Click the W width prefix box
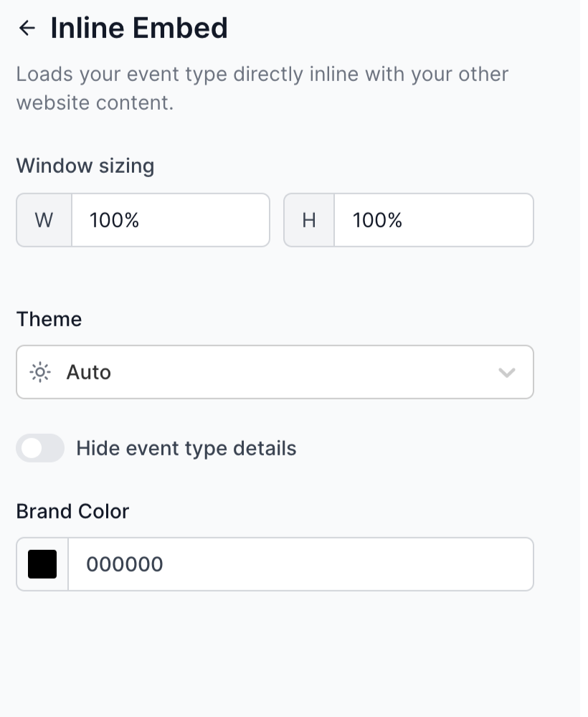Image resolution: width=588 pixels, height=717 pixels. (44, 220)
